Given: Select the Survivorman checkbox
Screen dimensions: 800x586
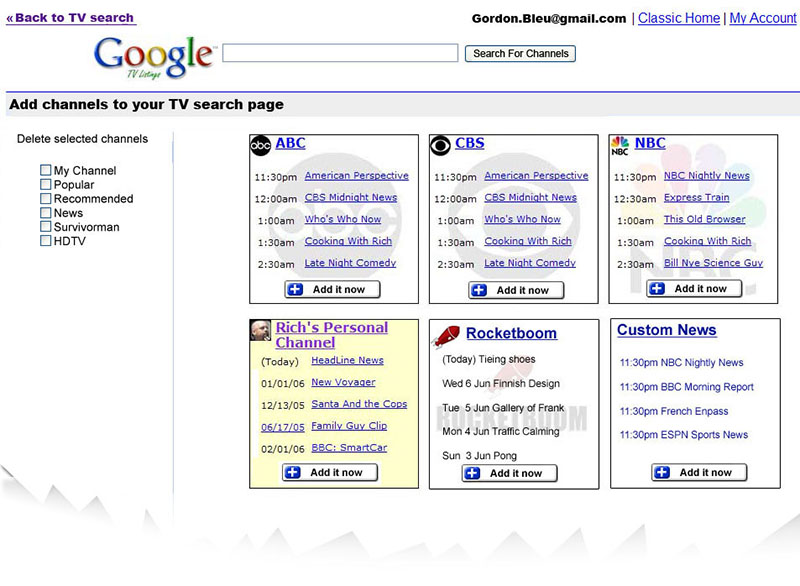Looking at the screenshot, I should [x=46, y=227].
